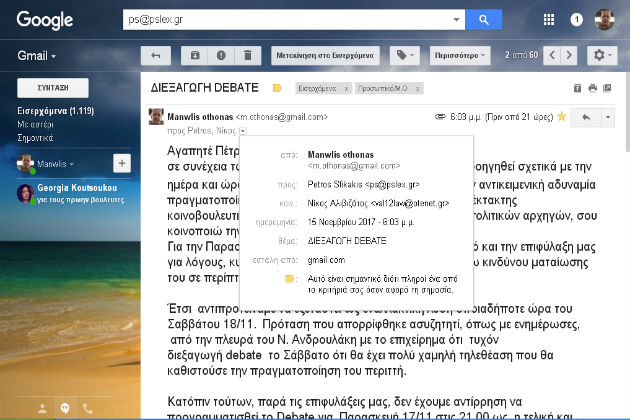This screenshot has height=420, width=630.
Task: Go to the older conversation arrow
Action: click(x=569, y=55)
